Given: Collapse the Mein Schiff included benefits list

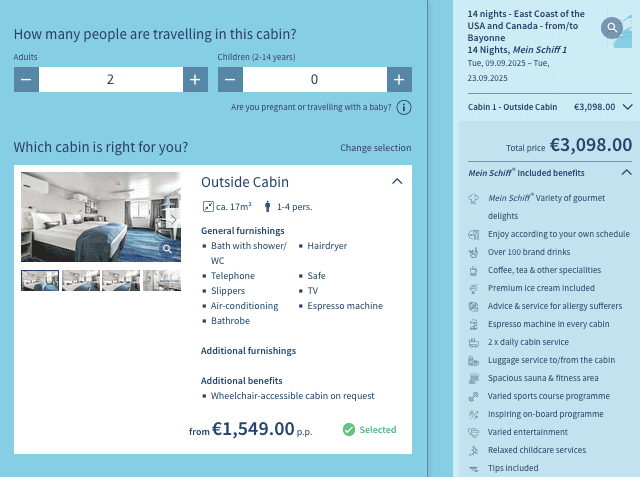Looking at the screenshot, I should tap(627, 172).
